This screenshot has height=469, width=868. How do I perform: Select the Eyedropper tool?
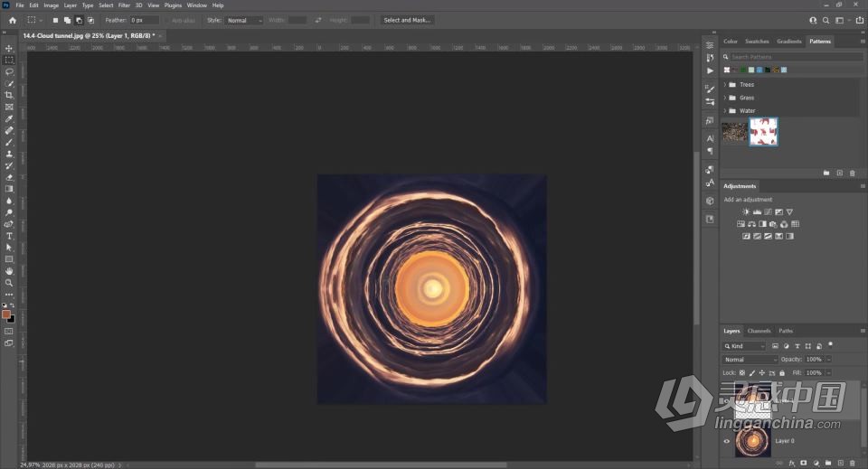[9, 118]
